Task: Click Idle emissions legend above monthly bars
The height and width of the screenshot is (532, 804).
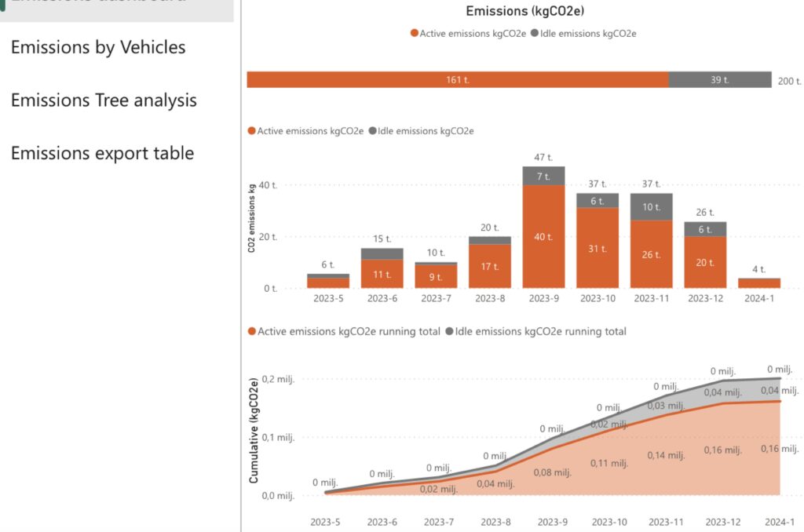Action: (x=421, y=131)
